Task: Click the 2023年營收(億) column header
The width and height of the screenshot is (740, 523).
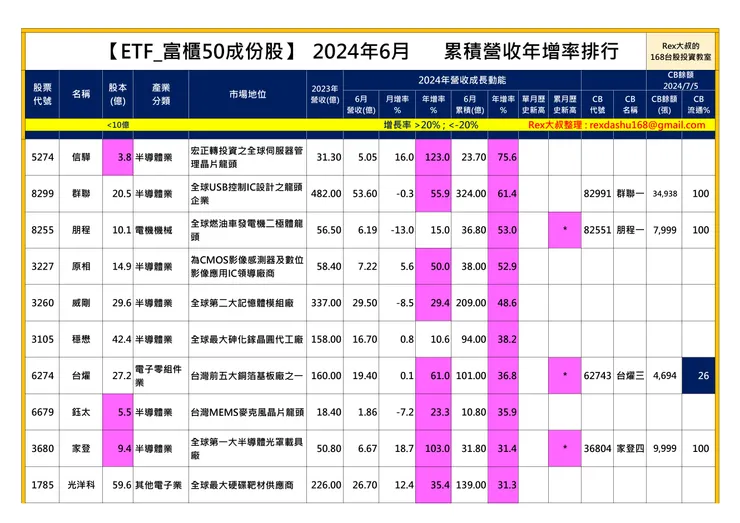Action: 325,94
